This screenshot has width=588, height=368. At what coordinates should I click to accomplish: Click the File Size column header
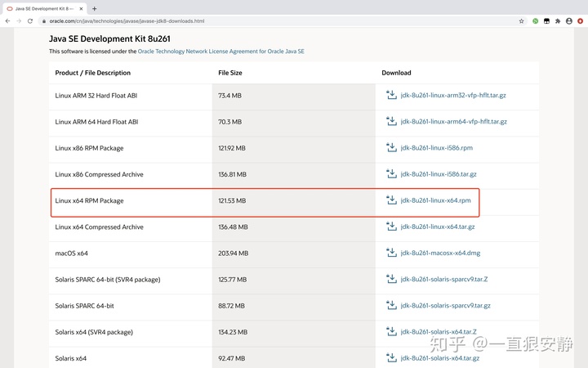pos(229,73)
